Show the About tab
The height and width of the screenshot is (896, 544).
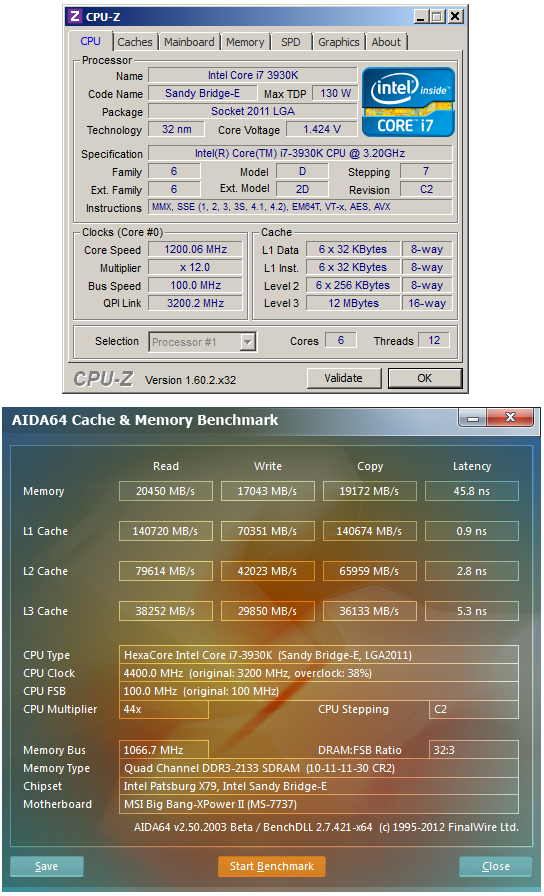point(386,42)
